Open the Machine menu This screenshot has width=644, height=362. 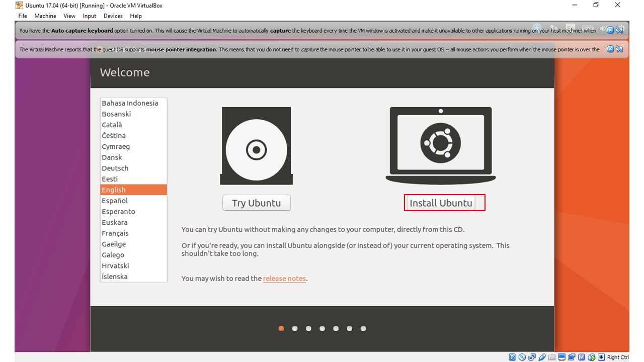[x=45, y=16]
